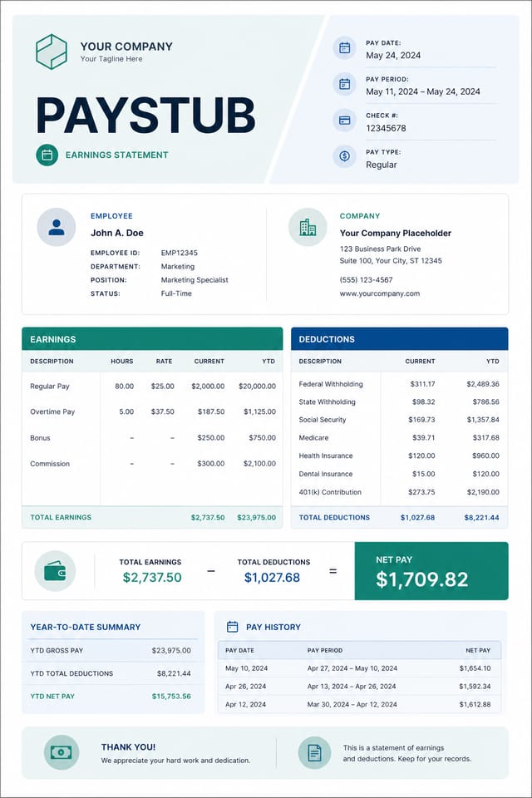The image size is (532, 798).
Task: Click the PAYSTUB title
Action: [145, 116]
